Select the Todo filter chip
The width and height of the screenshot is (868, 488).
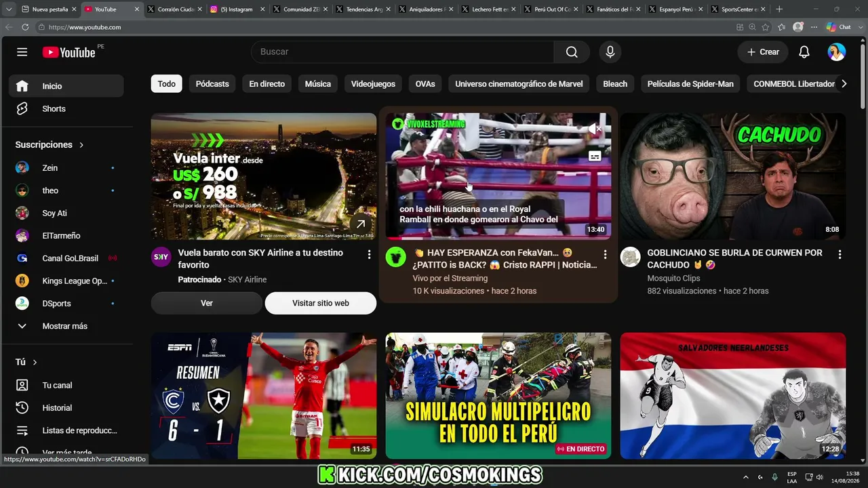166,84
